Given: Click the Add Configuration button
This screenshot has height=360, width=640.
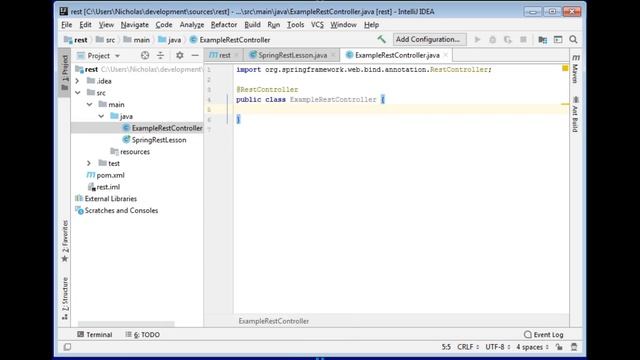Looking at the screenshot, I should tap(429, 40).
